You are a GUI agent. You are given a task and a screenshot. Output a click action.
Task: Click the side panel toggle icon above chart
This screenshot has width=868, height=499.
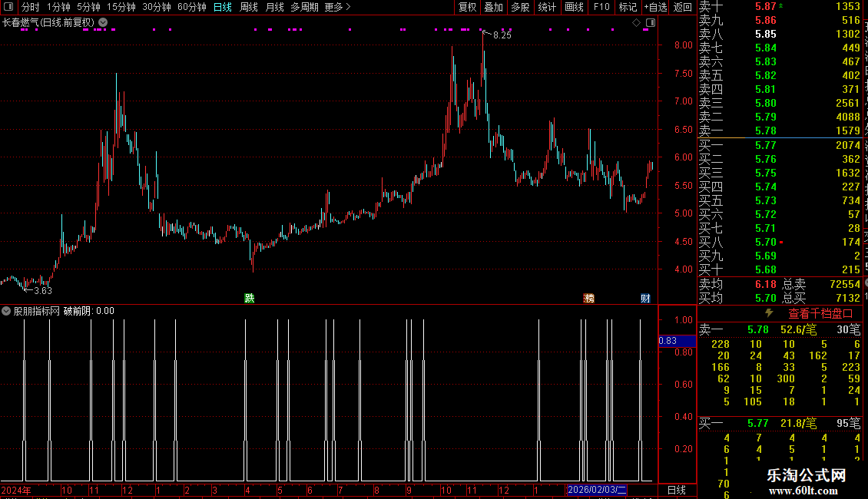651,23
